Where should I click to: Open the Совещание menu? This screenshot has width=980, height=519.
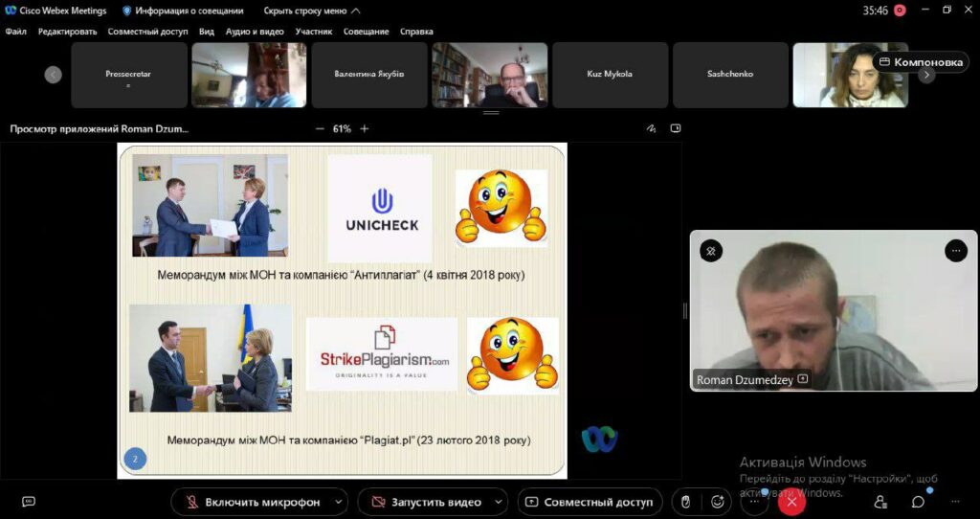click(x=367, y=31)
